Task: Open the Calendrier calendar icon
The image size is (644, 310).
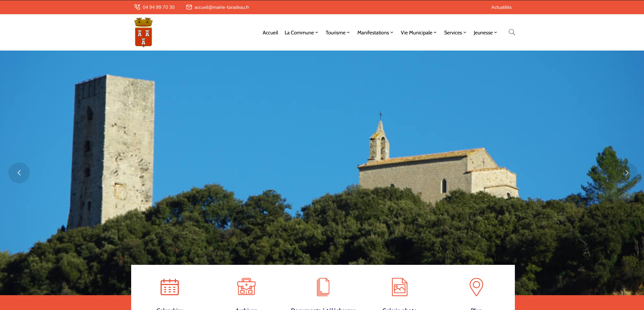Action: coord(170,287)
